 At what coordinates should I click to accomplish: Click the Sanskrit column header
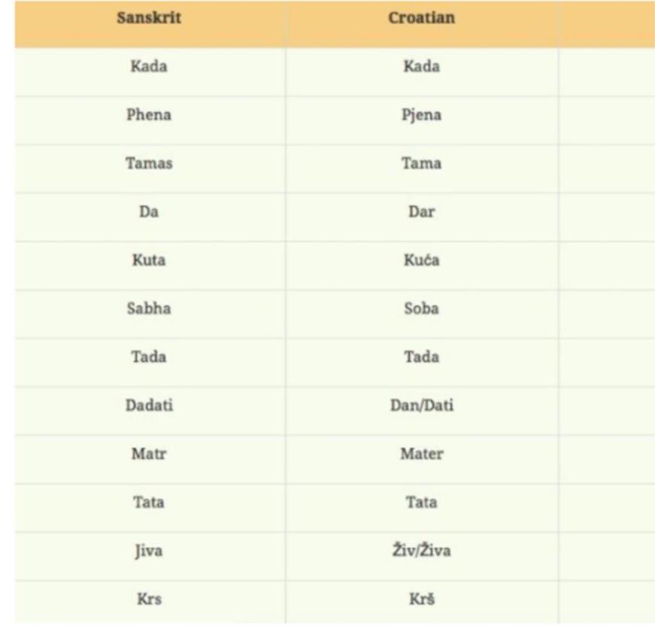(149, 17)
